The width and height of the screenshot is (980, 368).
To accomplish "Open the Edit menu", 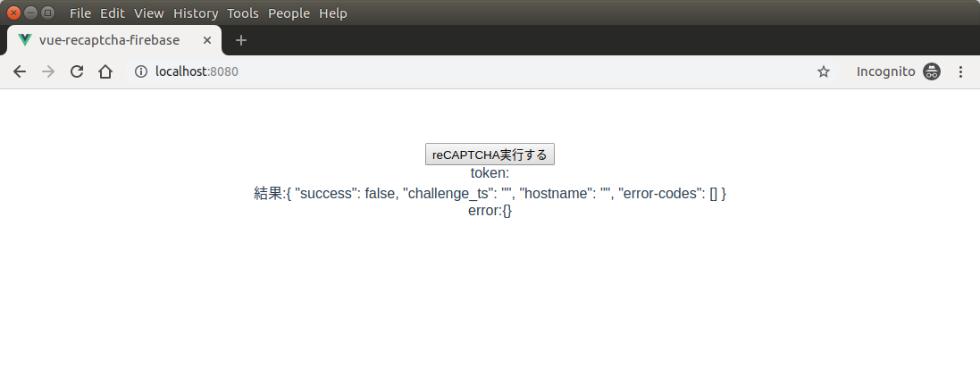I will pos(113,13).
